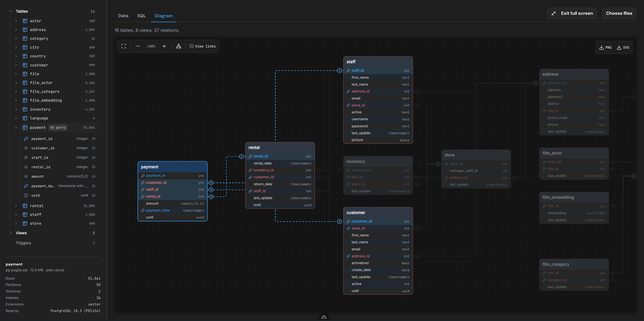Select the Diagram tab
This screenshot has width=644, height=321.
coord(164,16)
